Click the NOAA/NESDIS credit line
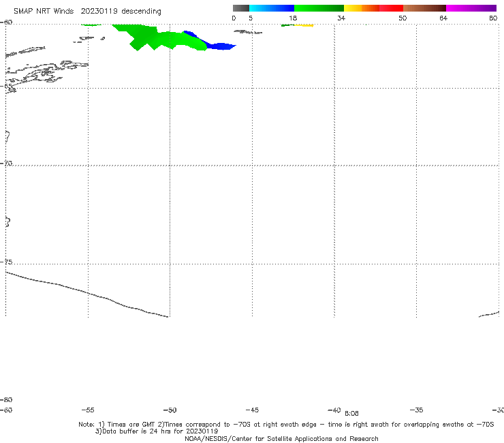 [x=281, y=438]
